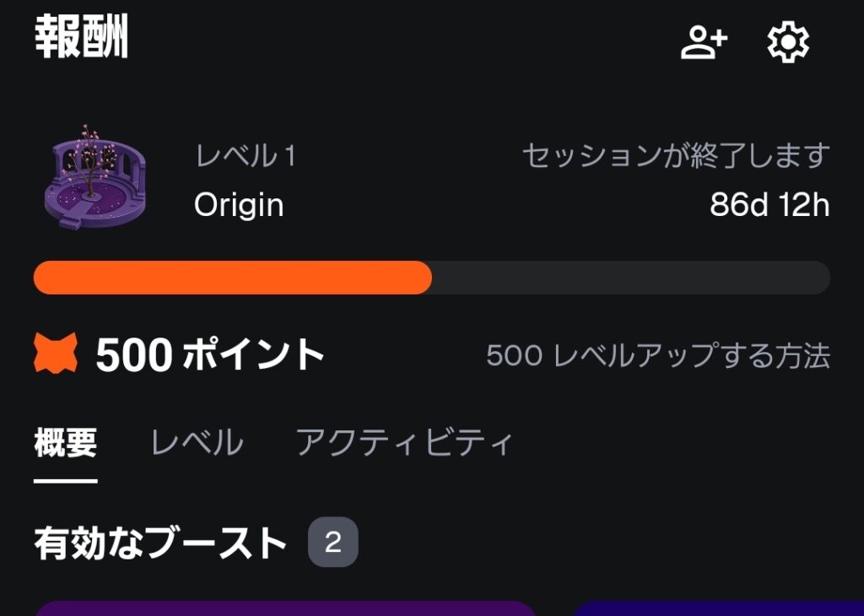Click the 500 ポイント balance text
Screen dimensions: 864x616
click(210, 355)
